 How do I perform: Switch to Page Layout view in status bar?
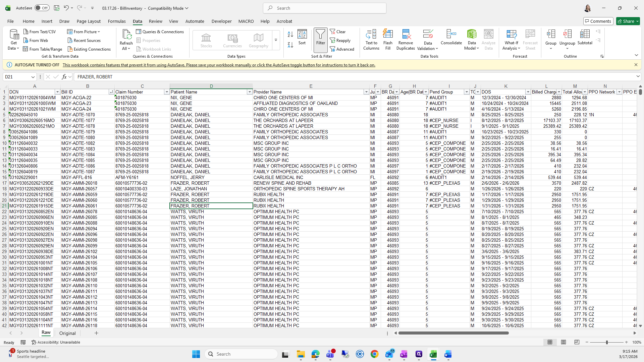coord(563,342)
